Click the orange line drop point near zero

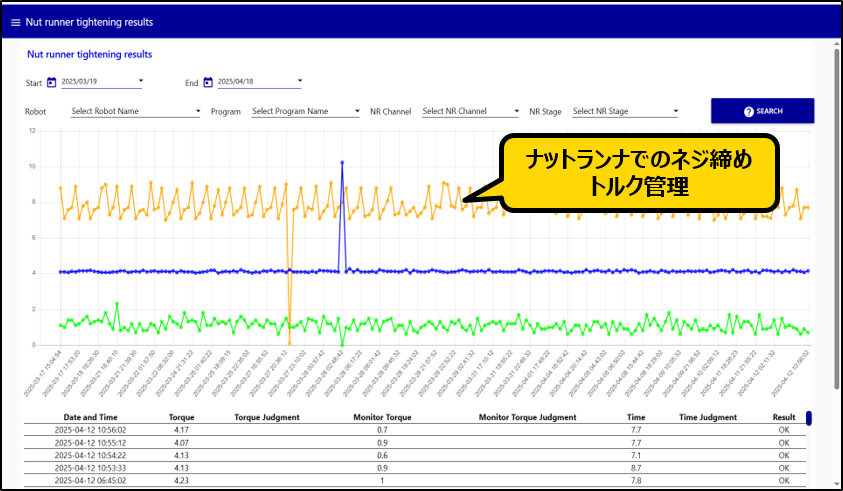coord(289,343)
